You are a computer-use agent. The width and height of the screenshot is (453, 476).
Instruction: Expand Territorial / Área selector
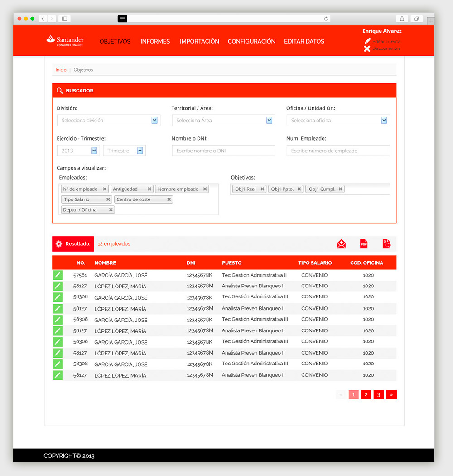[269, 121]
